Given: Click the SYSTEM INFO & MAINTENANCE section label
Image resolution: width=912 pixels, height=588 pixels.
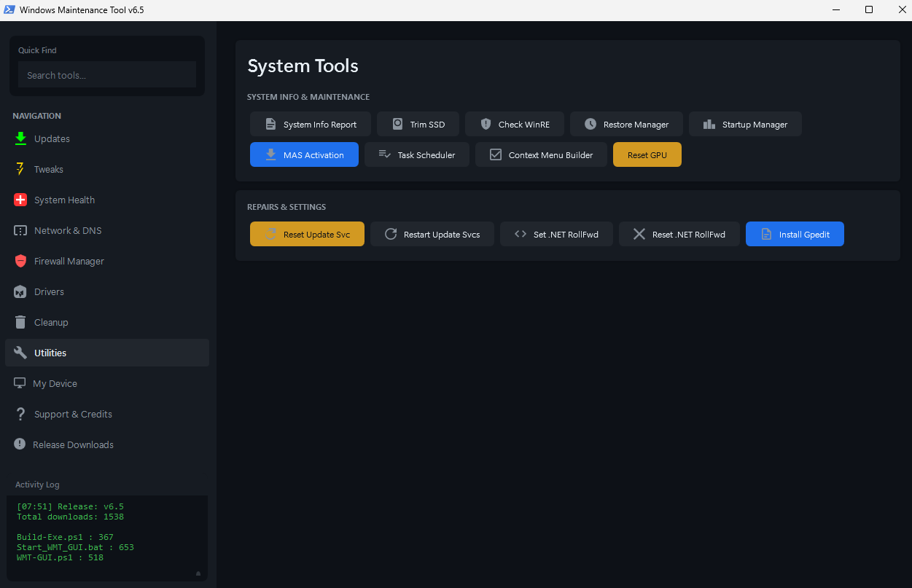Looking at the screenshot, I should [308, 97].
